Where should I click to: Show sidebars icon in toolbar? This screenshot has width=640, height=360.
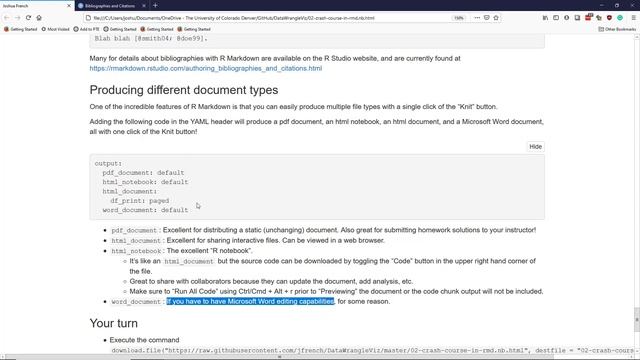tap(556, 18)
